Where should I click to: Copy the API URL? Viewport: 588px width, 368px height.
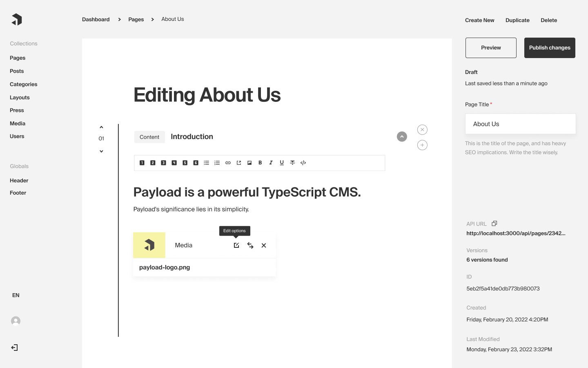tap(494, 223)
